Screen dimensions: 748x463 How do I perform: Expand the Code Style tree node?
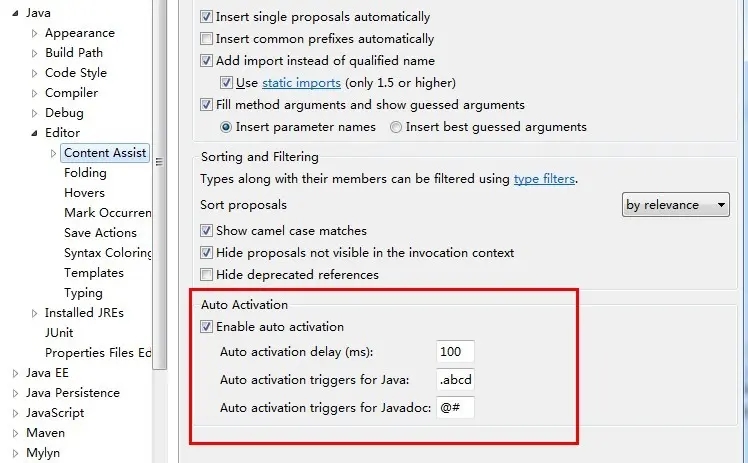click(x=35, y=73)
